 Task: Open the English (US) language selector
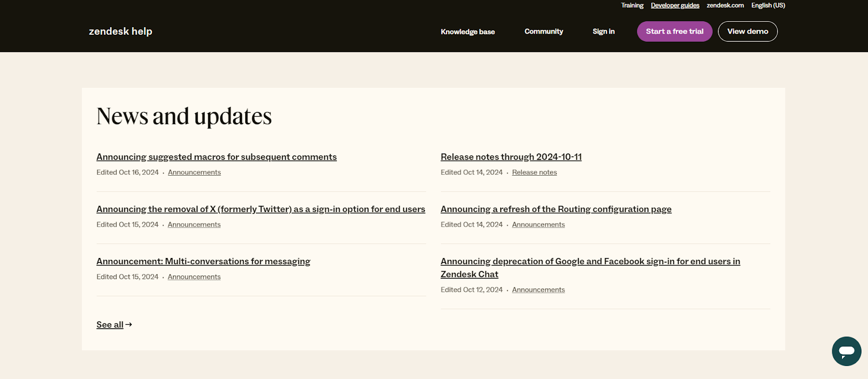(768, 5)
